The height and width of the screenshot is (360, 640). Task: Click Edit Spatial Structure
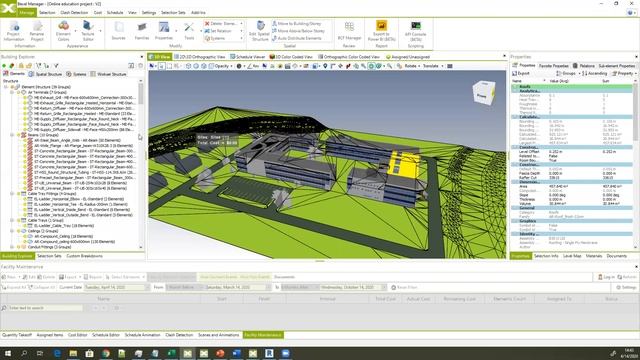tap(260, 31)
